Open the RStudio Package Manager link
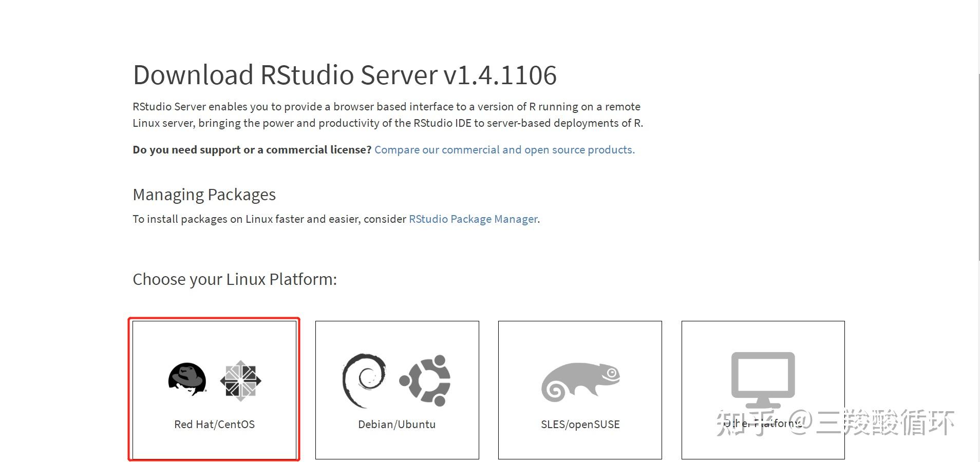The image size is (980, 462). point(472,219)
